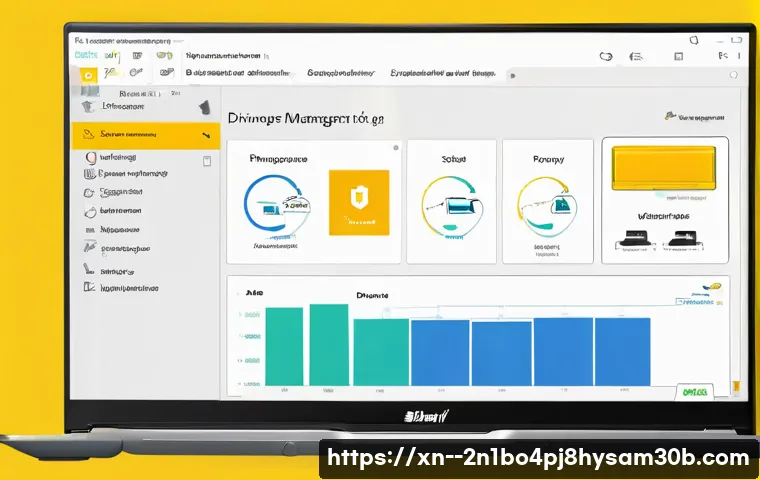
Task: Expand the chevron on the highlighted yellow sidebar item
Action: (207, 134)
